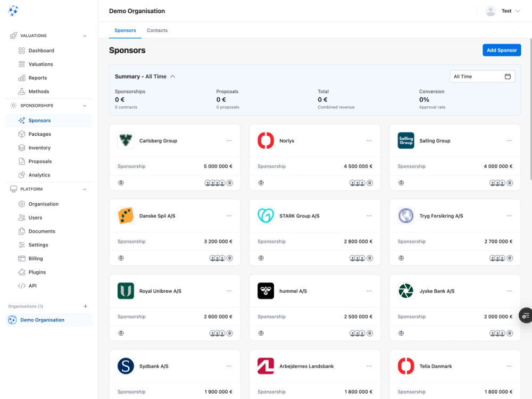Click the Add Sponsor button

click(x=501, y=49)
